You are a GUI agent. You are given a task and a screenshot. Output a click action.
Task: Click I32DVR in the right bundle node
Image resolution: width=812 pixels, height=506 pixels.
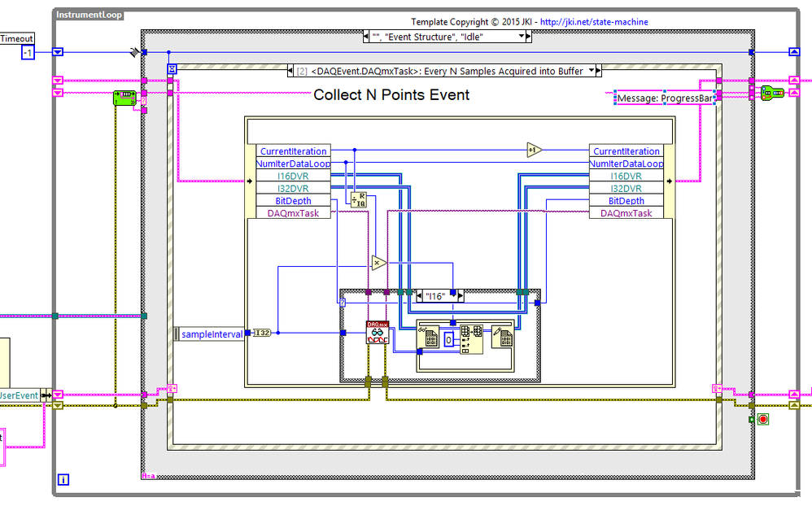tap(626, 188)
